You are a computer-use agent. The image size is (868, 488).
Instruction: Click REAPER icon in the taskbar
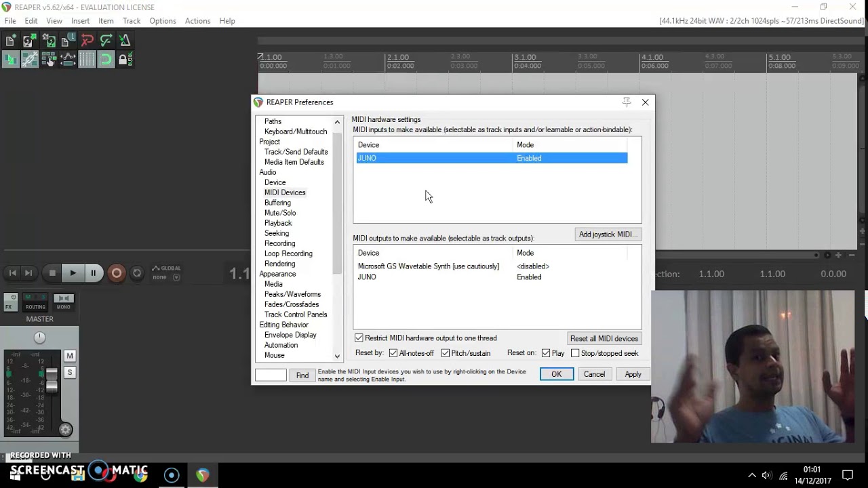(x=202, y=475)
